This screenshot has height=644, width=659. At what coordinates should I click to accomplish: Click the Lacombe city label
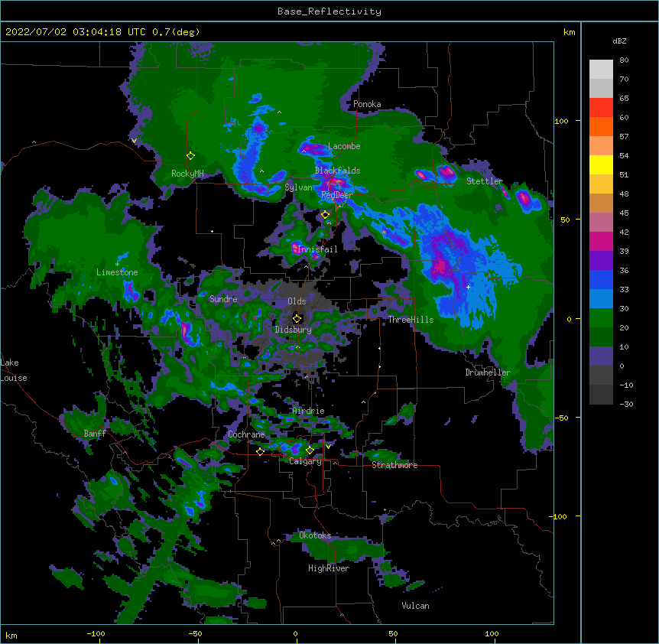pyautogui.click(x=344, y=146)
